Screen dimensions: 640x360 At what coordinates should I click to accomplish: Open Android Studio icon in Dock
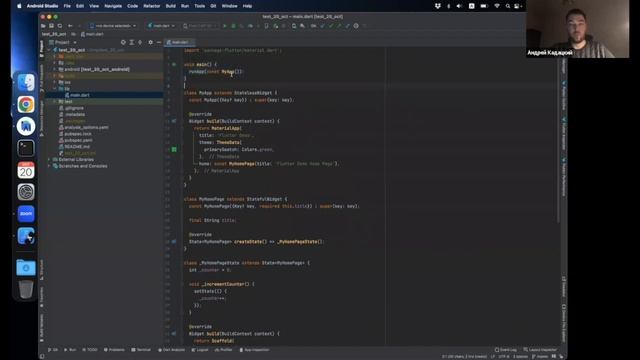(x=26, y=126)
